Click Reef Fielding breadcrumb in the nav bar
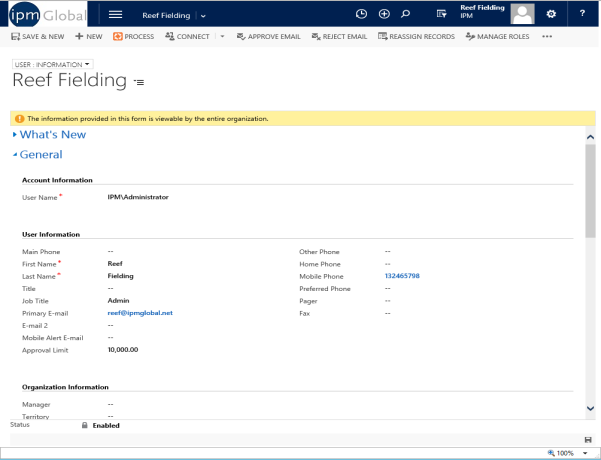The height and width of the screenshot is (460, 601). coord(166,16)
